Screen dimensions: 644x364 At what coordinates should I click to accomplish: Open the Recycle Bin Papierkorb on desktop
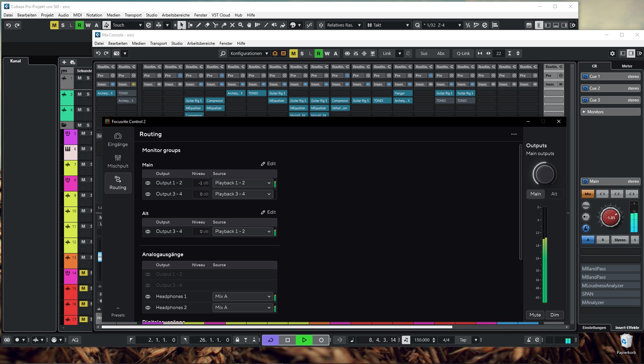pos(626,344)
